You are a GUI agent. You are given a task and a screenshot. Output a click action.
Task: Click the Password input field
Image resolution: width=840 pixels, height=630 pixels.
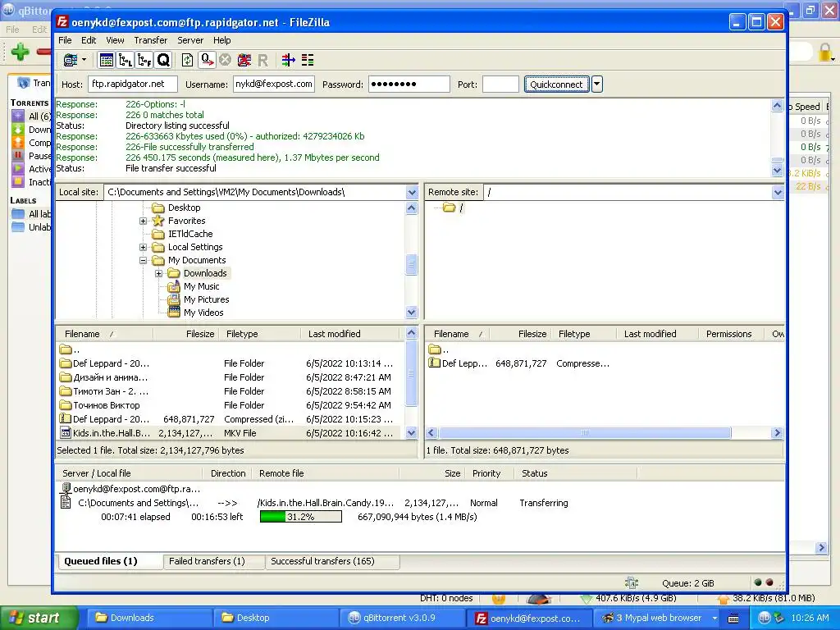point(409,84)
